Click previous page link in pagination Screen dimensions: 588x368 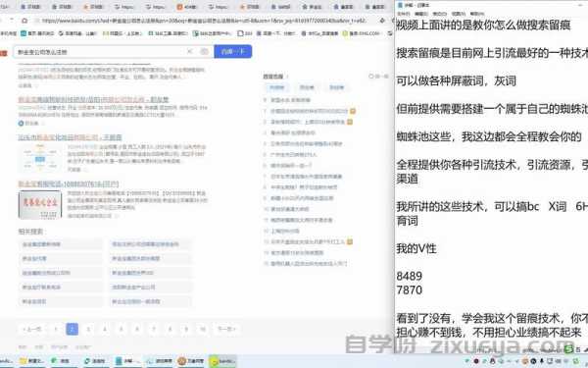point(32,329)
